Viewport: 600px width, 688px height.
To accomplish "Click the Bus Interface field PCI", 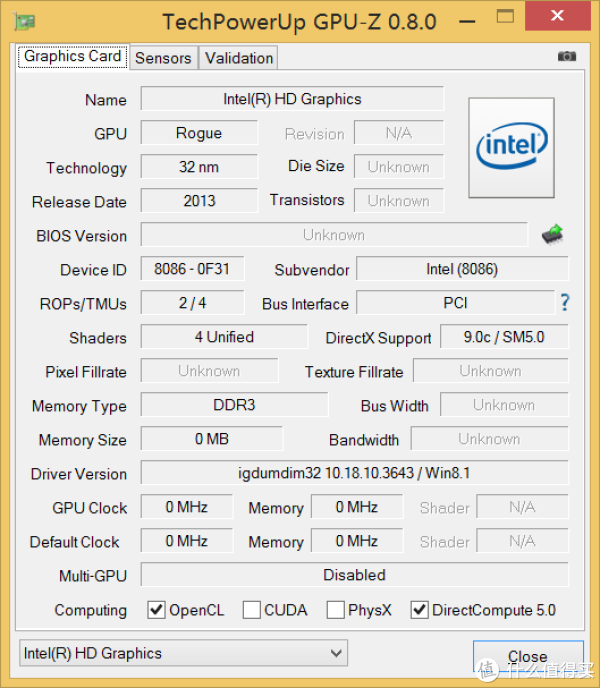I will point(456,303).
